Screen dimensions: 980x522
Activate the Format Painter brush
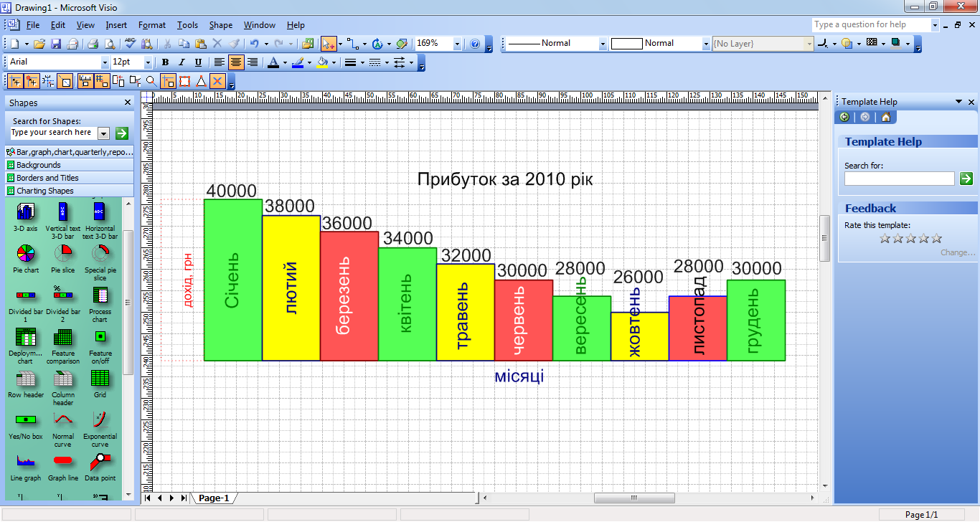click(x=234, y=44)
